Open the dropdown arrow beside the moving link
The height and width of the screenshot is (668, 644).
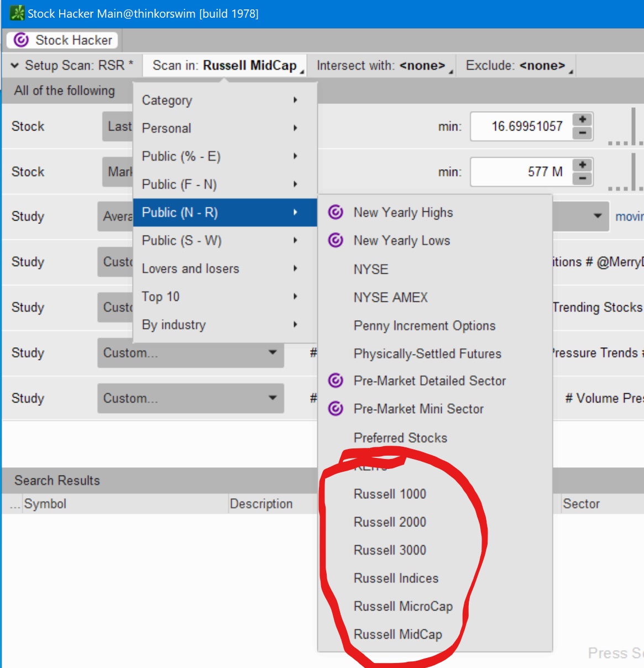598,216
